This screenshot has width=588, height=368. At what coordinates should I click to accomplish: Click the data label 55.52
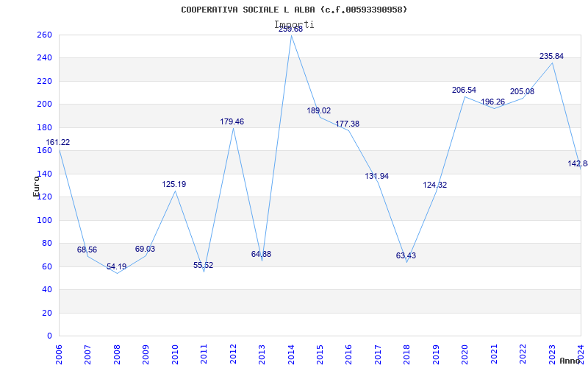[204, 265]
